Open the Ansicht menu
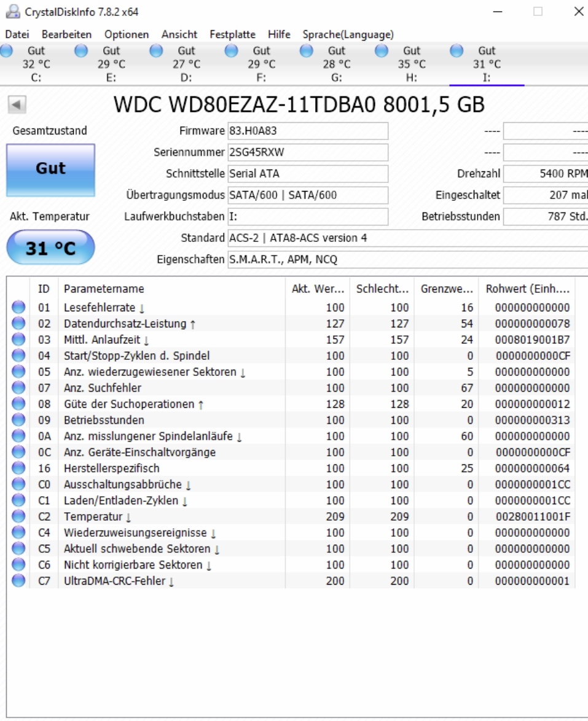588x721 pixels. point(179,34)
